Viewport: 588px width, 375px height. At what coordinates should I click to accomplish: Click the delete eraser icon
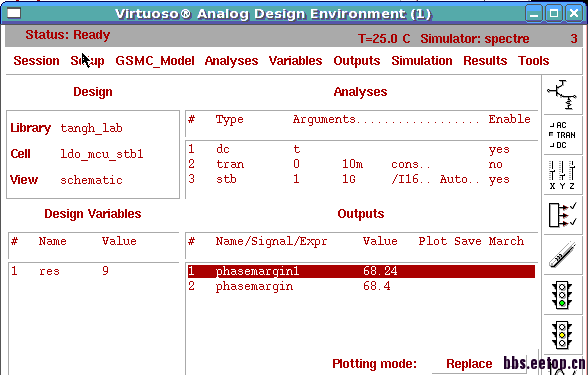[x=562, y=255]
